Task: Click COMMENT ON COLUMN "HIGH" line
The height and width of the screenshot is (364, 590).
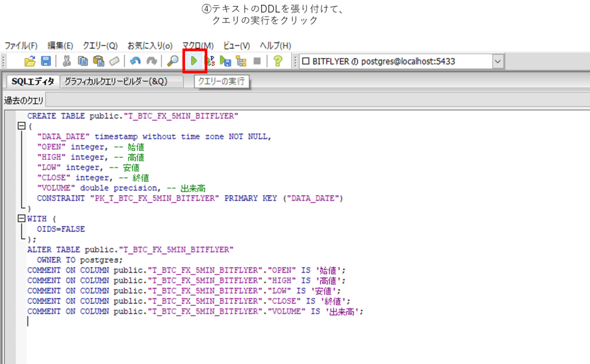Action: coord(186,280)
